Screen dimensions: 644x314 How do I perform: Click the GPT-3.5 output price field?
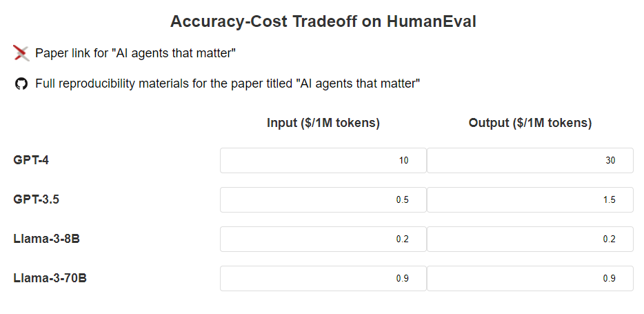pyautogui.click(x=530, y=200)
